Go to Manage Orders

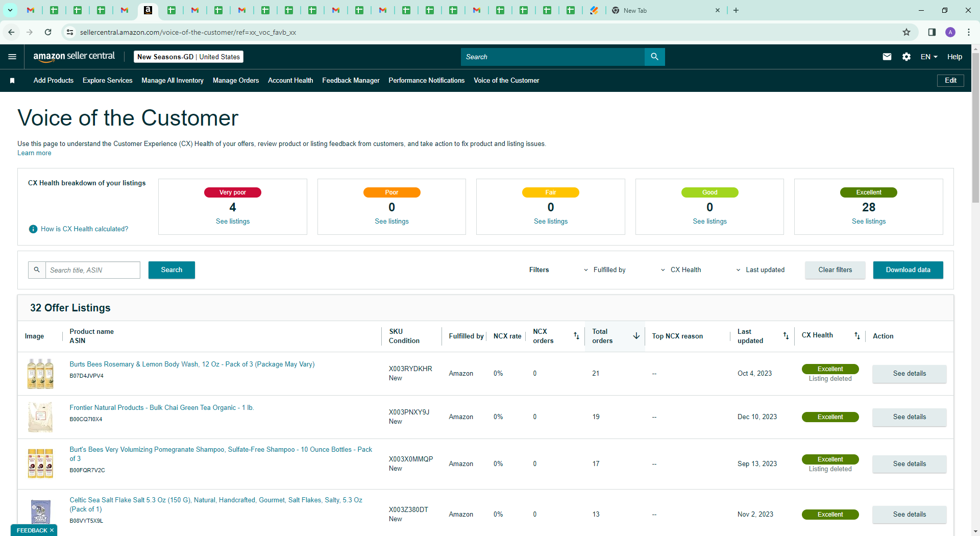[236, 81]
